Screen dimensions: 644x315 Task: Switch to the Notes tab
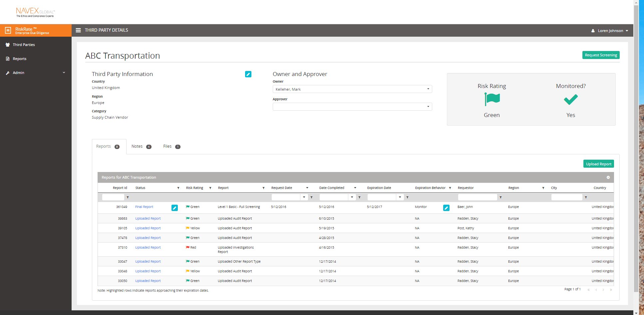(137, 146)
